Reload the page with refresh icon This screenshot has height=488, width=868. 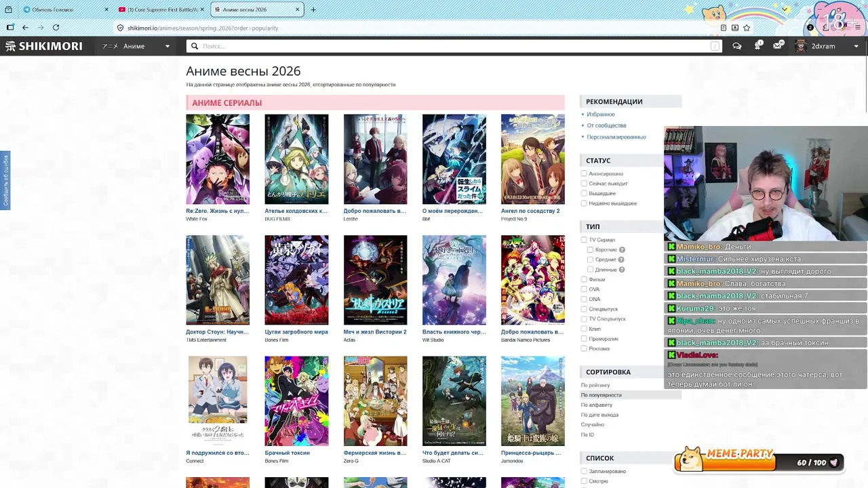pyautogui.click(x=56, y=28)
